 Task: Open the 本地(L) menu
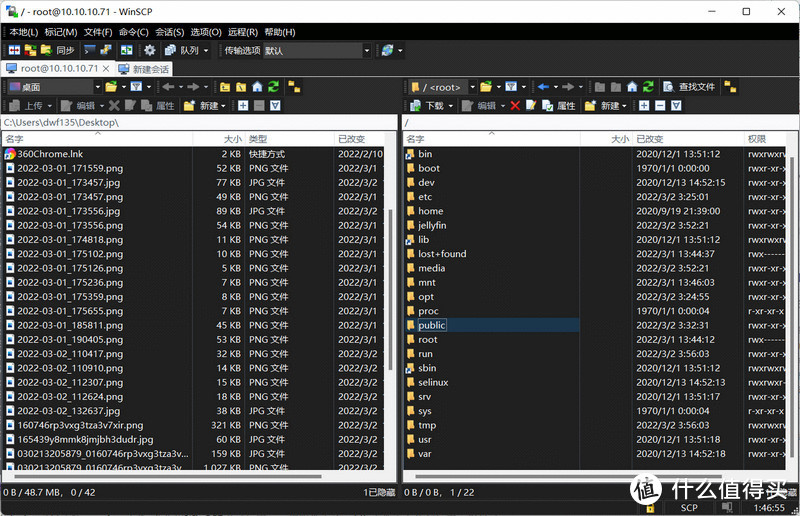pyautogui.click(x=23, y=32)
